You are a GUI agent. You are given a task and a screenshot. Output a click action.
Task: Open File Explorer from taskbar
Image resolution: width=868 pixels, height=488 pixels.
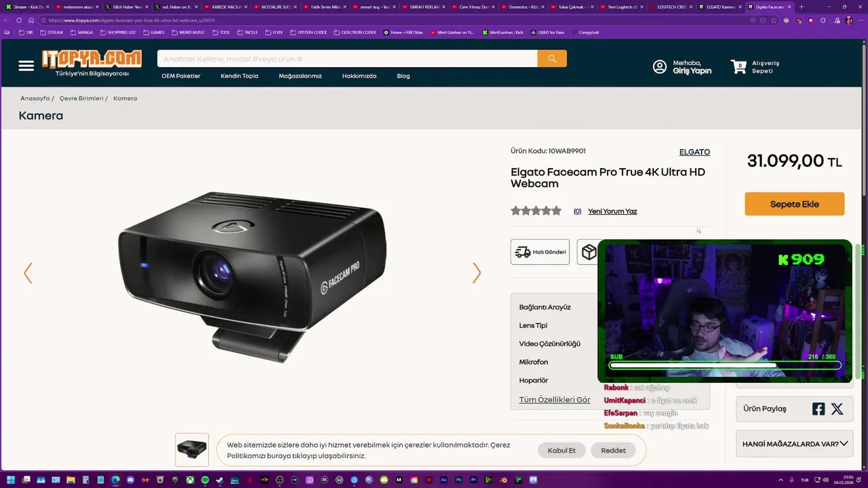coord(71,480)
